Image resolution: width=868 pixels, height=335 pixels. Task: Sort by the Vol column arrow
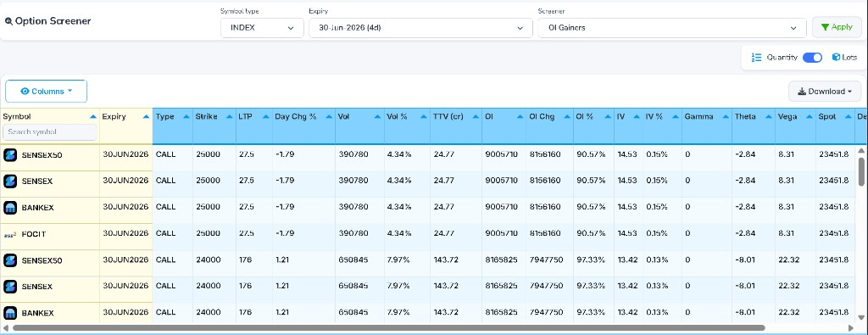[377, 117]
